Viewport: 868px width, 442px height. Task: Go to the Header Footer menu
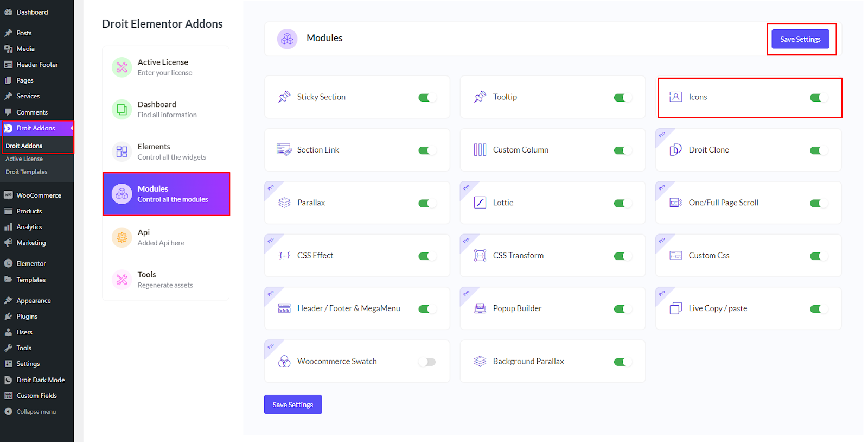37,65
